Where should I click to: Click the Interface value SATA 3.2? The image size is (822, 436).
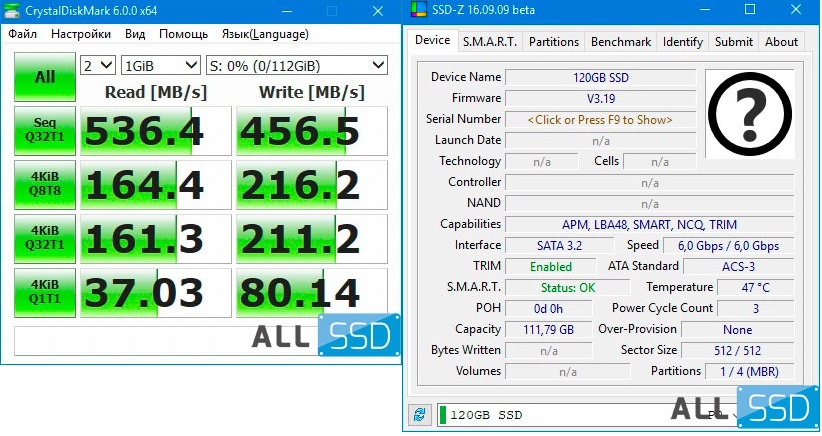(x=559, y=246)
